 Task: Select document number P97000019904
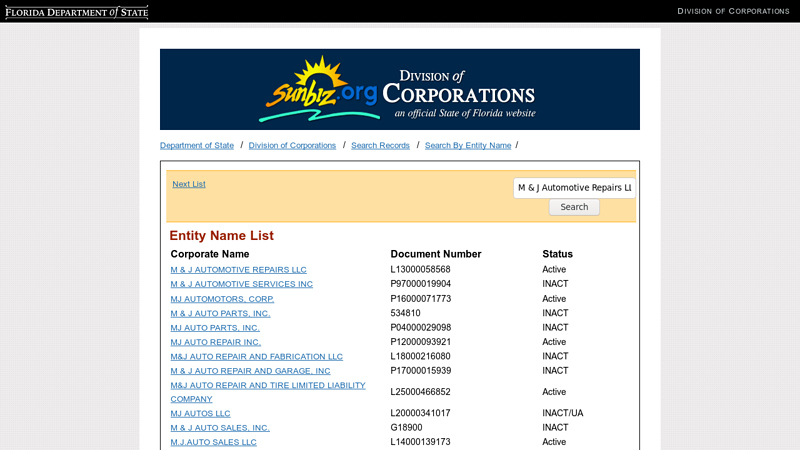pos(421,284)
